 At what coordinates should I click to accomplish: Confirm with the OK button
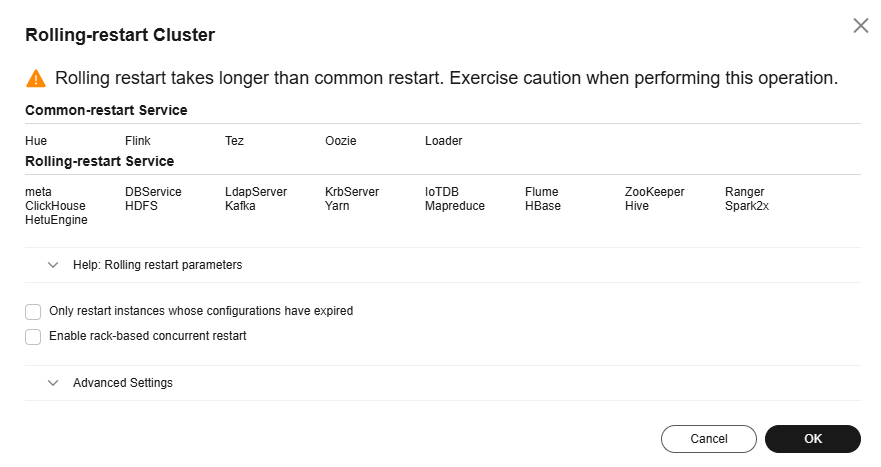tap(812, 439)
